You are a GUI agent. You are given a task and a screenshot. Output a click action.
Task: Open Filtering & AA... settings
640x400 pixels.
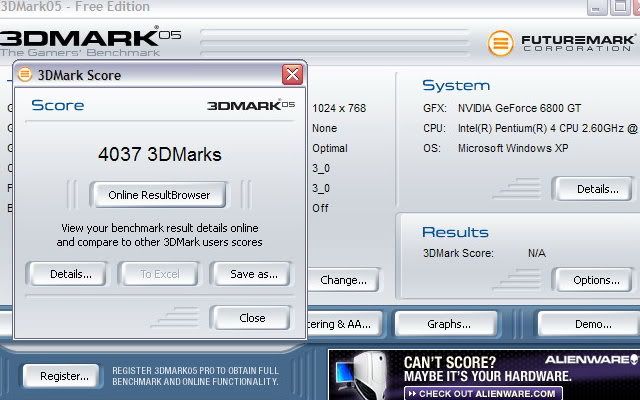click(x=344, y=324)
